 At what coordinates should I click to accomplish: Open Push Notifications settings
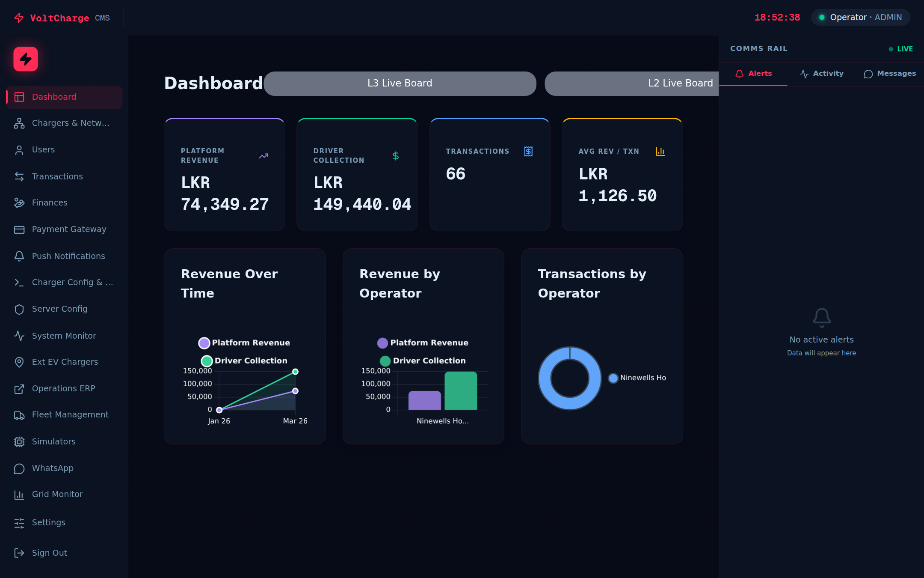(68, 256)
